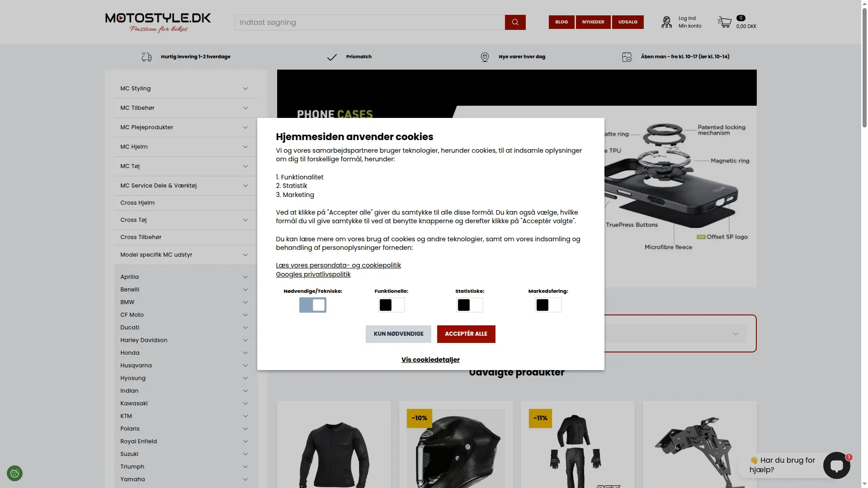Open Vis cookiedetaljer link

point(430,360)
